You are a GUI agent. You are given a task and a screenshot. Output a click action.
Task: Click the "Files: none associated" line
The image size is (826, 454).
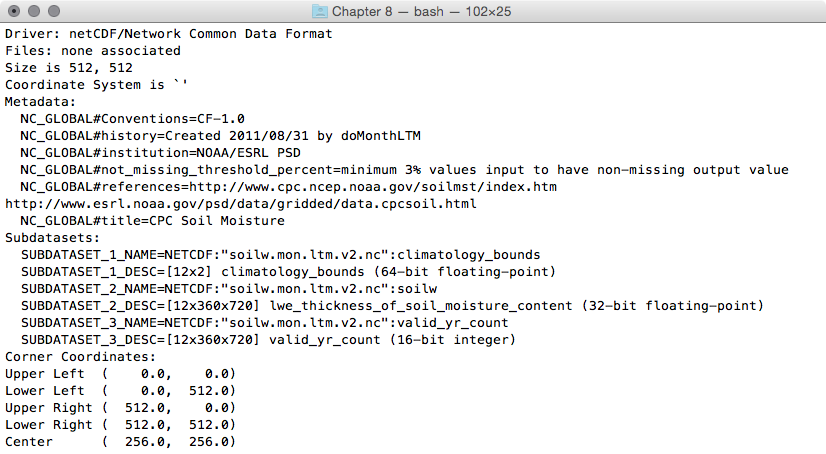93,51
